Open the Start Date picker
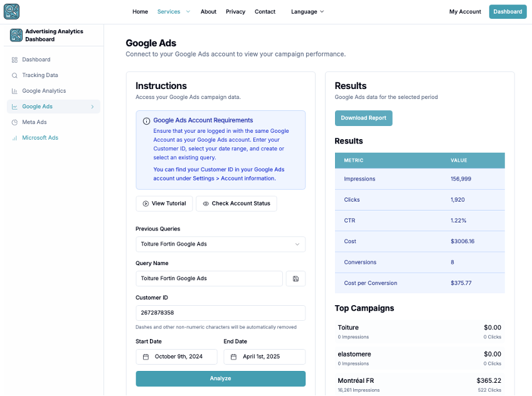Screen dimensions: 532x396 click(176, 357)
